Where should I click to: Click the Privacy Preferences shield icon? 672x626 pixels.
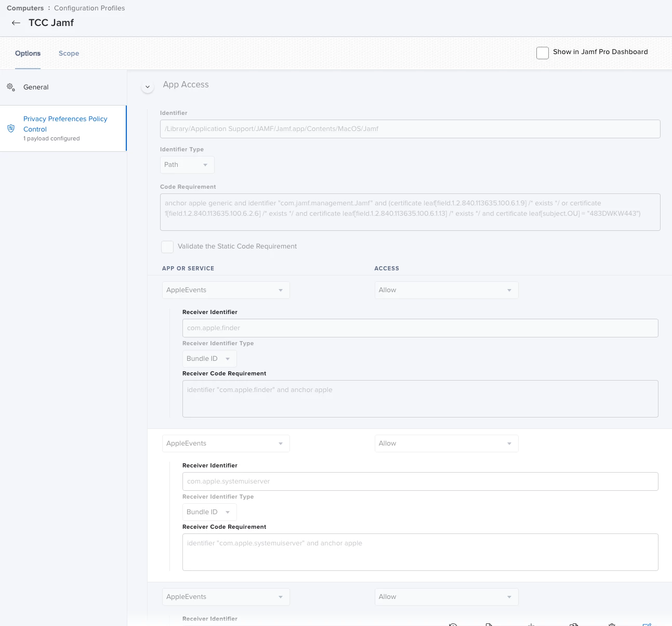tap(11, 128)
